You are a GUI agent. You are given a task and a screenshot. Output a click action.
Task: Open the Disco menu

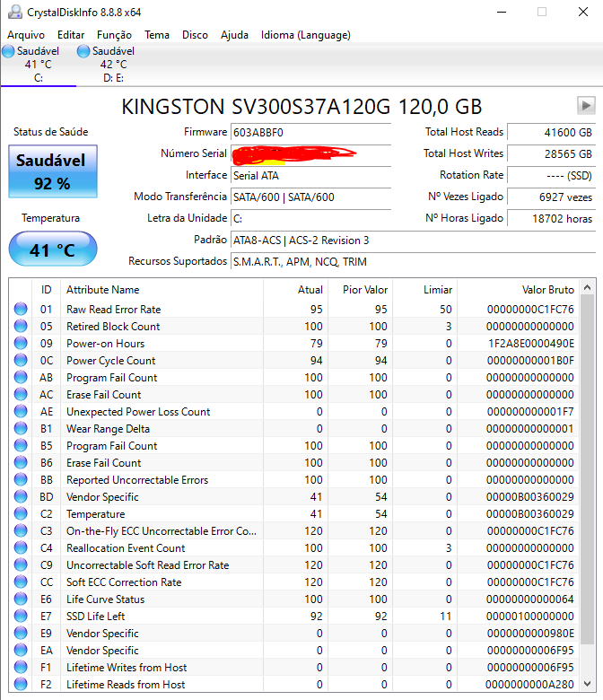pyautogui.click(x=195, y=35)
